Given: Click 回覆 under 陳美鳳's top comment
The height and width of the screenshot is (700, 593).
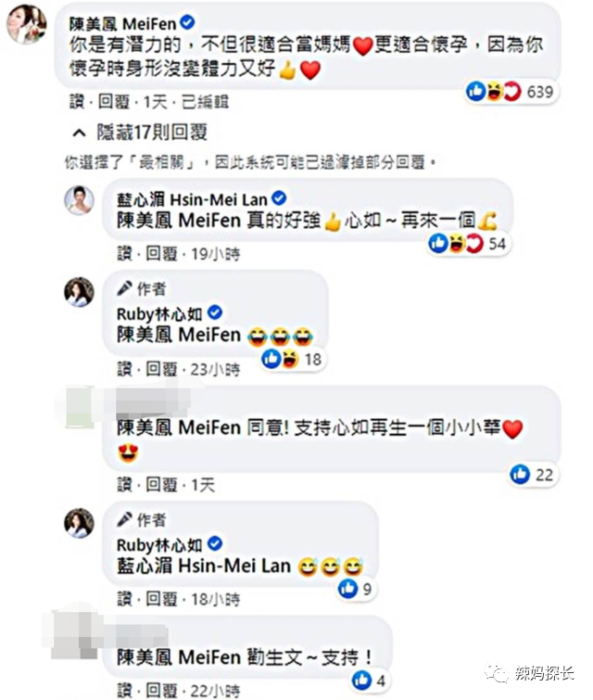Looking at the screenshot, I should click(114, 102).
